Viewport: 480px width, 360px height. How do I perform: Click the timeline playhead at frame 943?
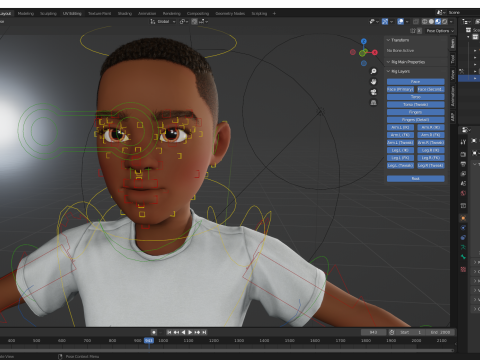click(x=149, y=341)
